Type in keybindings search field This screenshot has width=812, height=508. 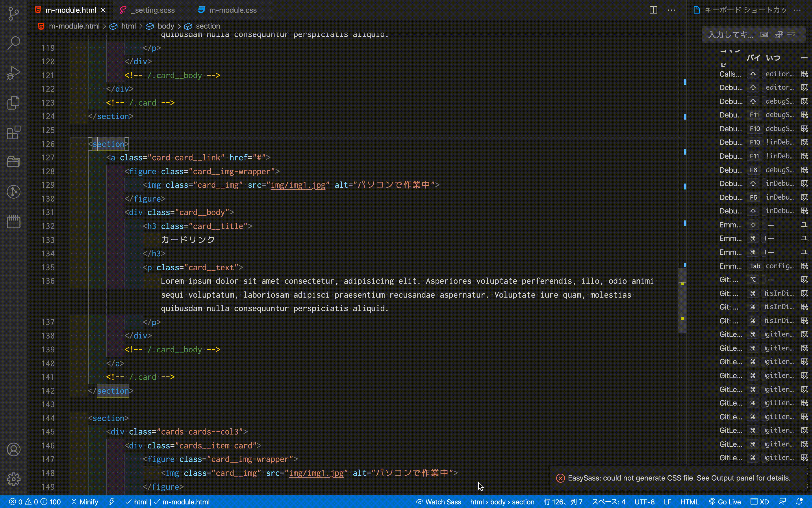(x=730, y=34)
